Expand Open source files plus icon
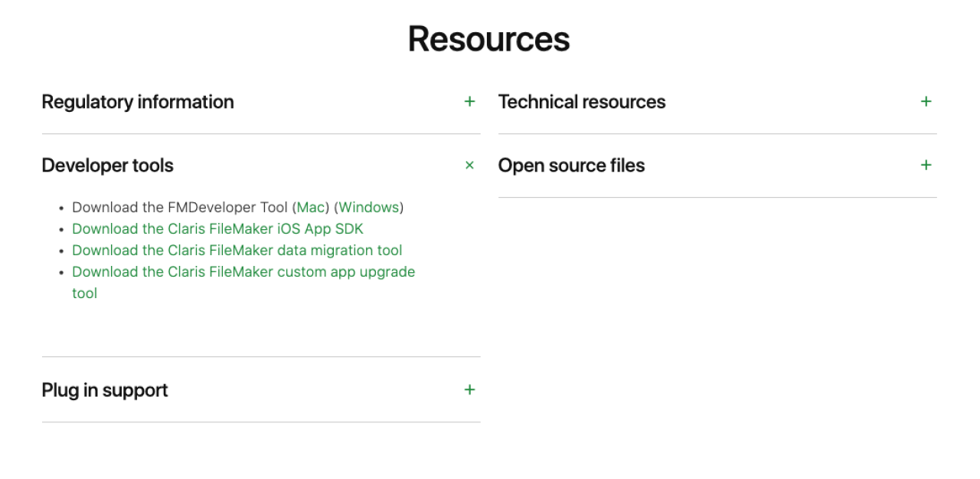The height and width of the screenshot is (479, 980). click(926, 166)
